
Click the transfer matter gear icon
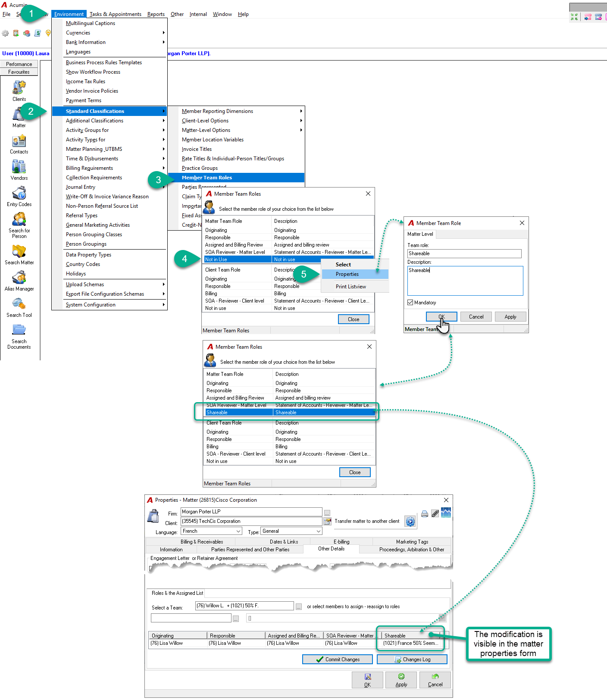click(x=410, y=522)
